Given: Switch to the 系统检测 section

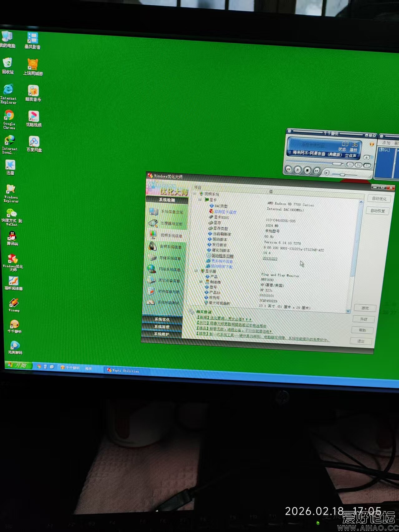Looking at the screenshot, I should 167,200.
